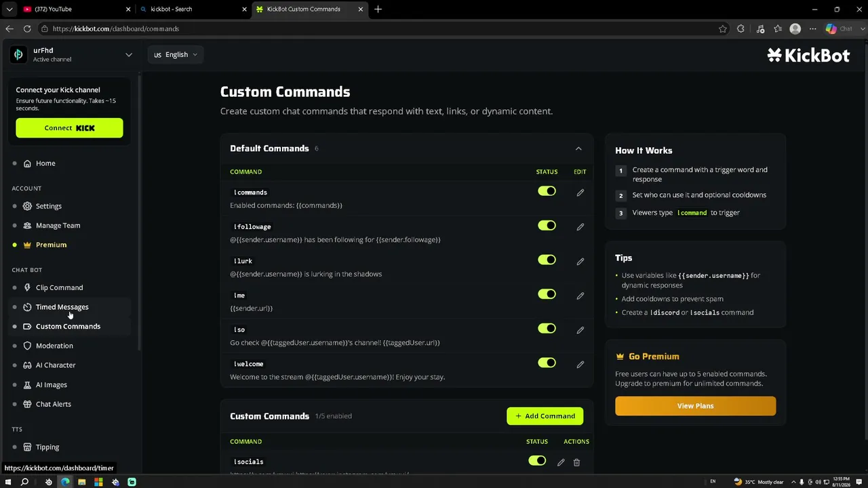This screenshot has width=868, height=488.
Task: Open a new browser tab
Action: 378,9
